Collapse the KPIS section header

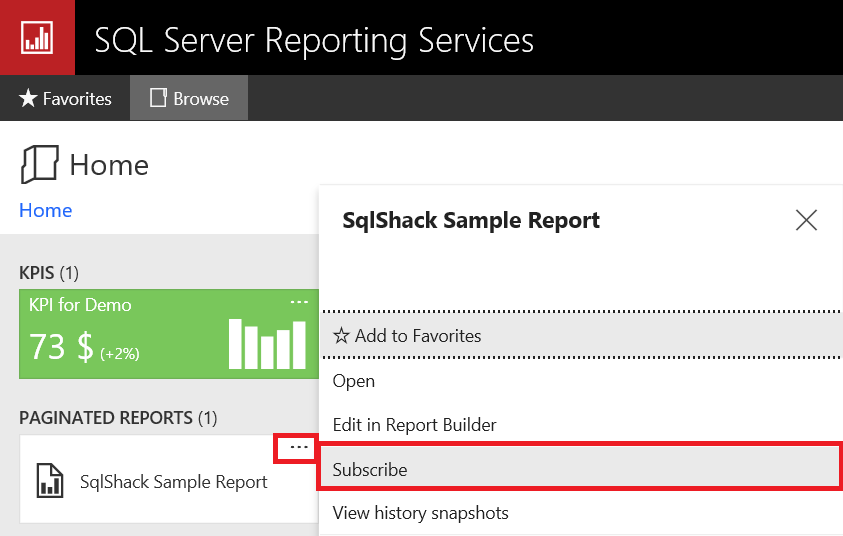[49, 272]
